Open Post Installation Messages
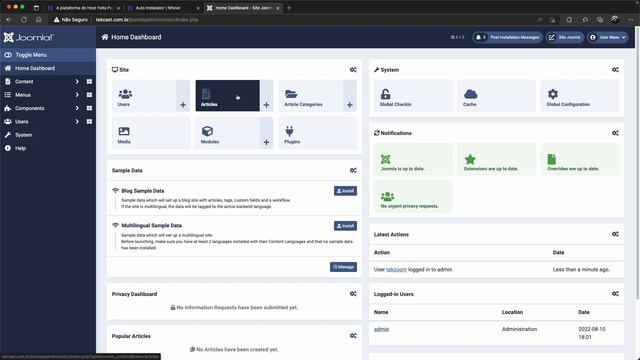 pos(507,37)
